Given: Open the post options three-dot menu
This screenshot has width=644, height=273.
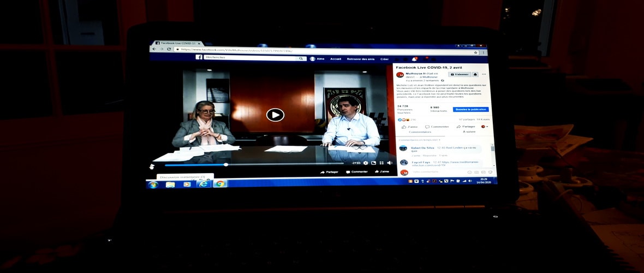Looking at the screenshot, I should click(x=484, y=74).
